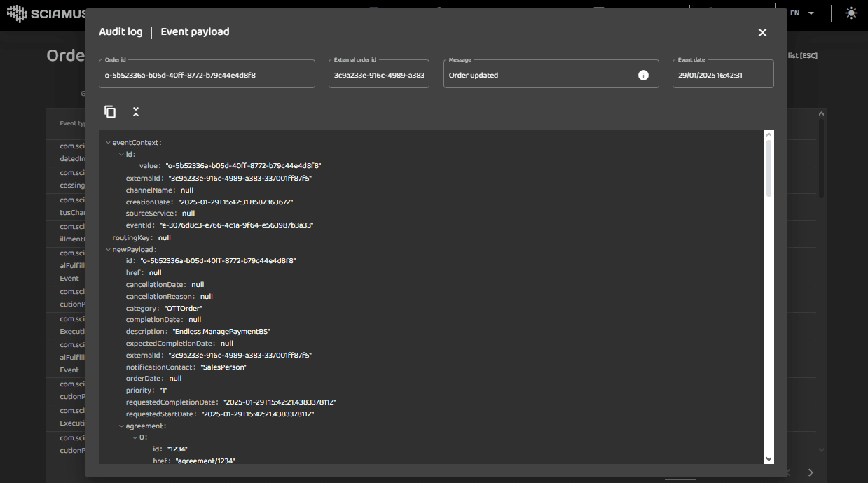Click the Order id field
Viewport: 868px width, 483px height.
(207, 75)
